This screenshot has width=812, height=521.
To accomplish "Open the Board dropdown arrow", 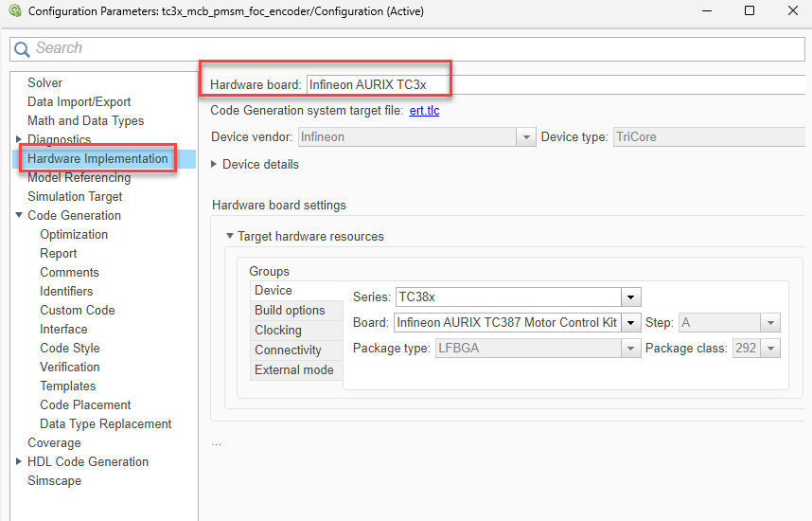I will (x=631, y=322).
